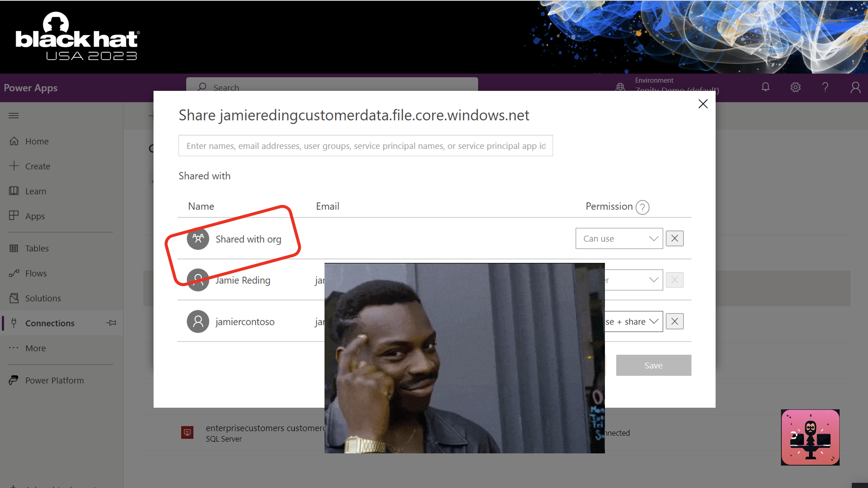The width and height of the screenshot is (868, 488).
Task: Open the Apps menu item
Action: [x=35, y=216]
